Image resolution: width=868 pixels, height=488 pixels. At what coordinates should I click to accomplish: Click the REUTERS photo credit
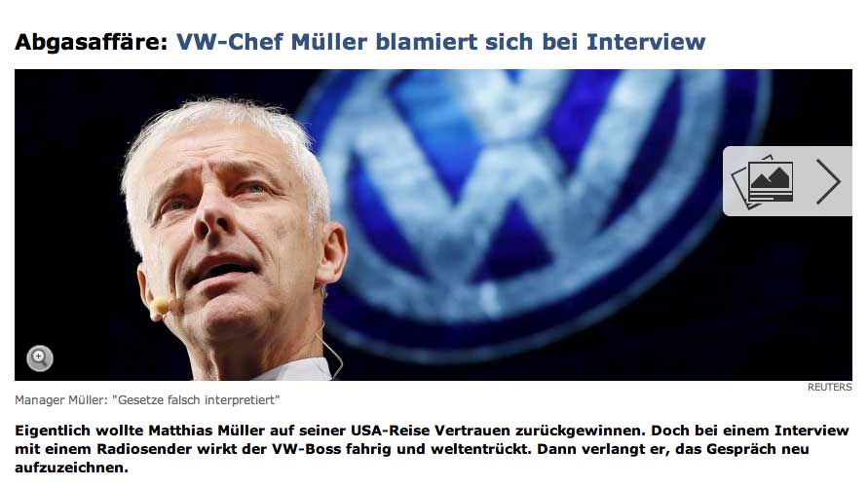tap(829, 388)
